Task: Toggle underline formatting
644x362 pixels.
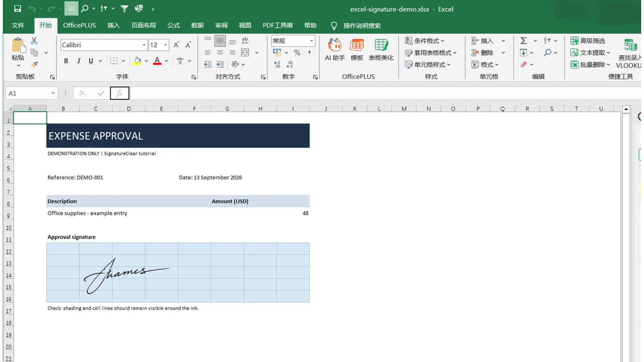Action: 91,61
